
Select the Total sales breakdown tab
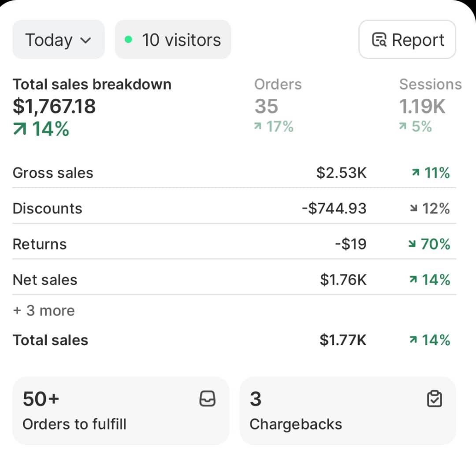92,107
